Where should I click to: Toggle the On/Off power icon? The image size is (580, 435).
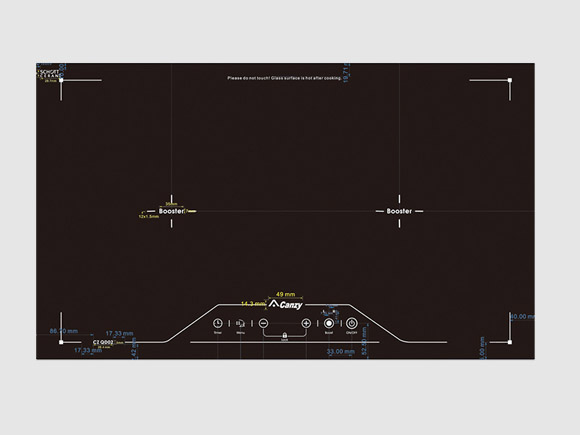pos(351,323)
